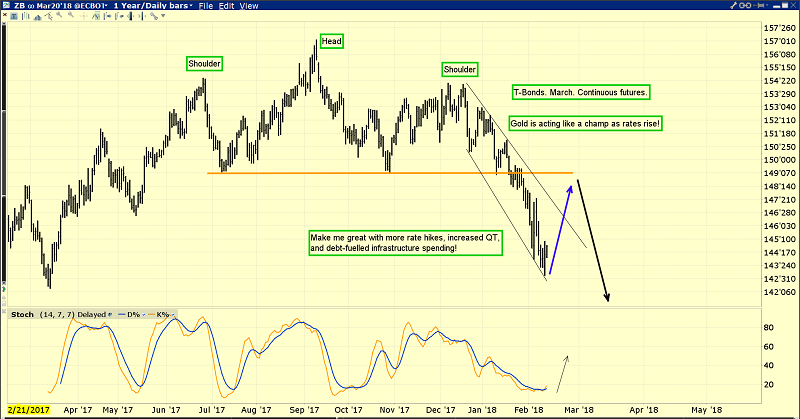
Task: Click the highlighted 2/21/2017 date label
Action: pos(29,410)
